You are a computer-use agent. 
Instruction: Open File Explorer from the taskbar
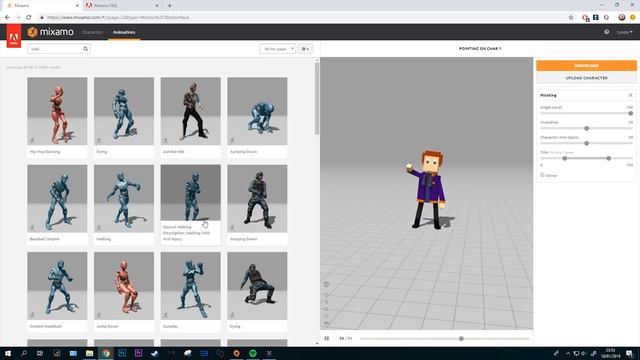pyautogui.click(x=89, y=353)
